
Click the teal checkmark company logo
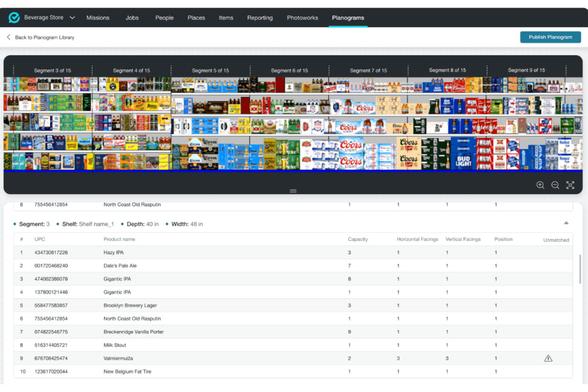(x=14, y=17)
